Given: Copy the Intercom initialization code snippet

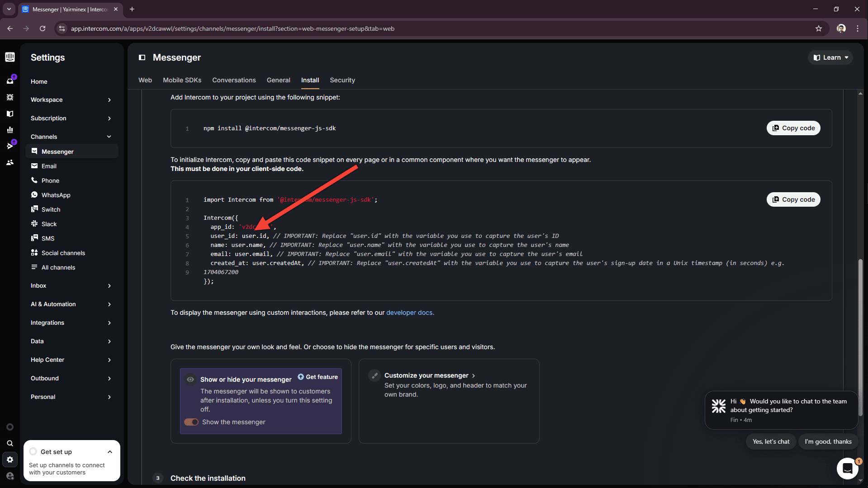Looking at the screenshot, I should (x=793, y=199).
